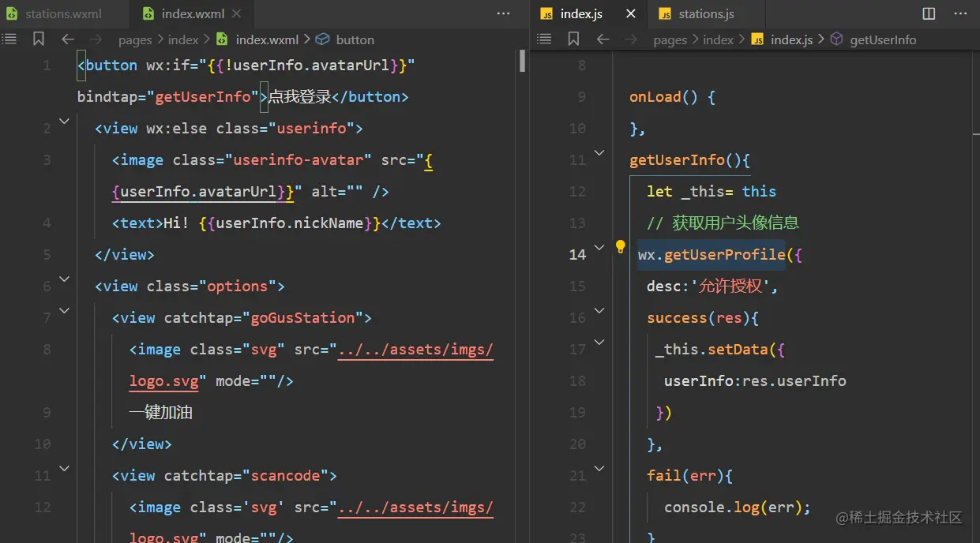This screenshot has width=980, height=543.
Task: Click 'index' folder breadcrumb in the index.js pane
Action: pyautogui.click(x=719, y=39)
